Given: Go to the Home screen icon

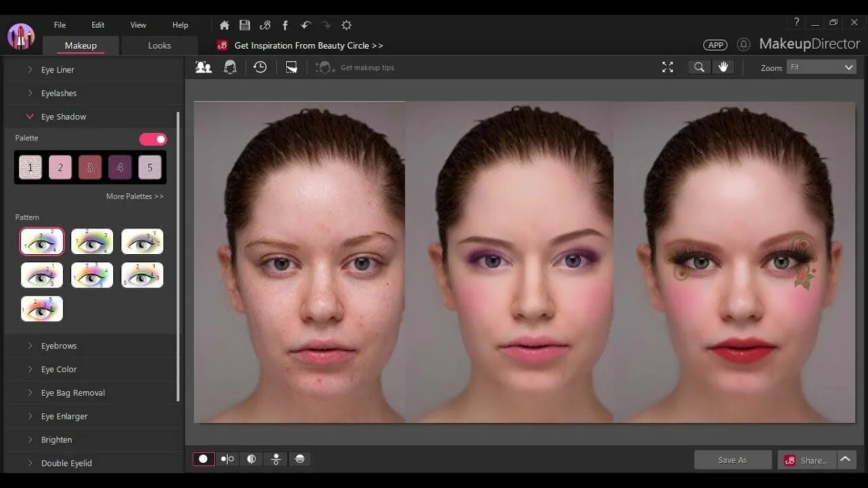Looking at the screenshot, I should click(x=224, y=25).
